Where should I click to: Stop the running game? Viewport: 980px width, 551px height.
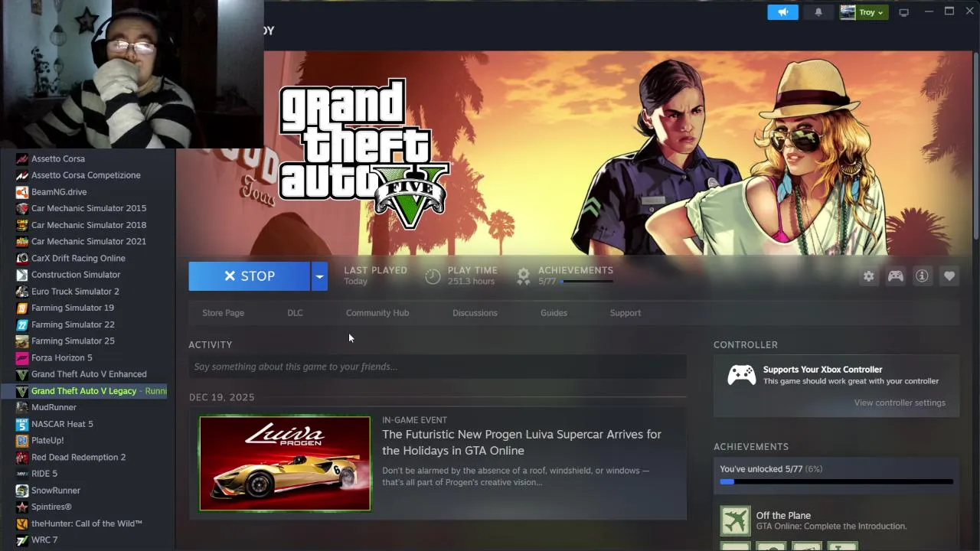(x=250, y=276)
